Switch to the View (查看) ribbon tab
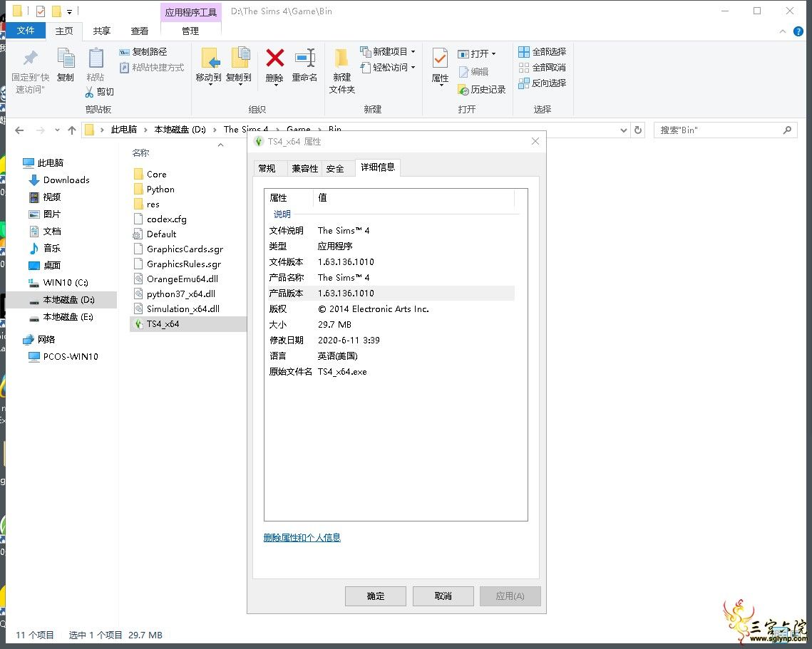 coord(139,31)
